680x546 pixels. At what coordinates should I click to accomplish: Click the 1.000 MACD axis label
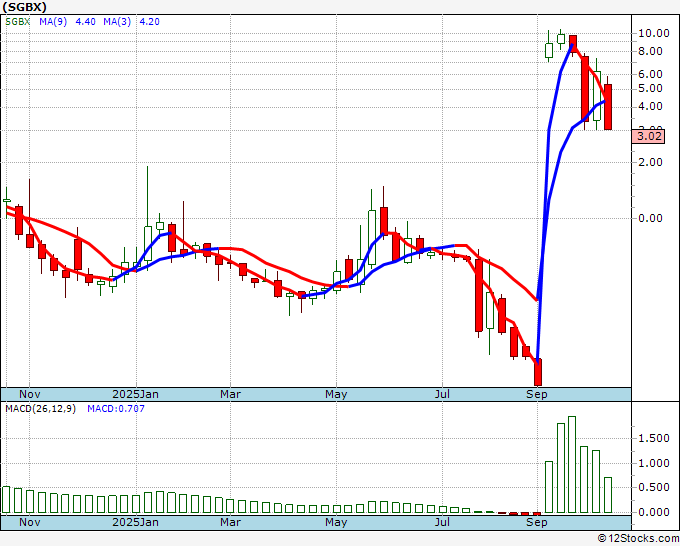pos(654,463)
